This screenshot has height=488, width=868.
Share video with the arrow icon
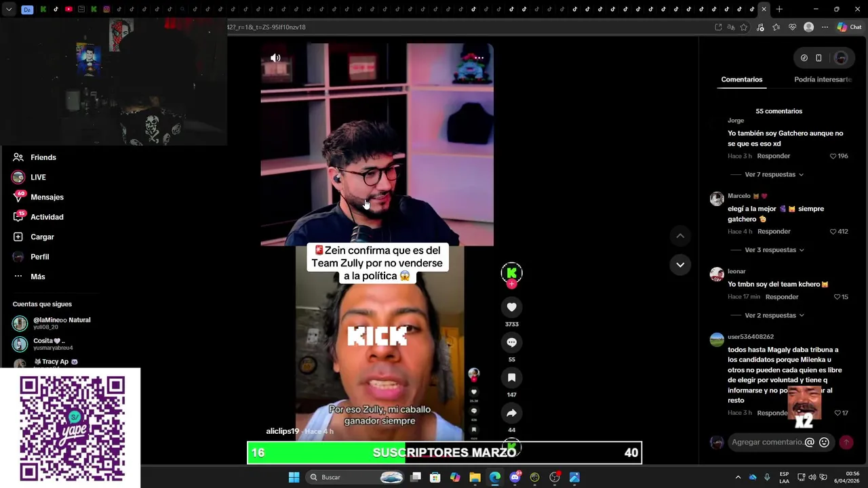point(512,413)
